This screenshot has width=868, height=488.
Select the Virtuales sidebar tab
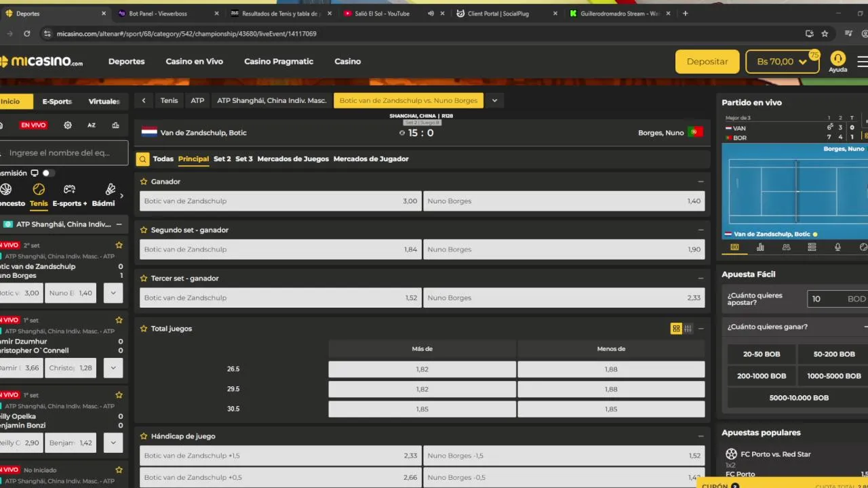click(x=104, y=102)
